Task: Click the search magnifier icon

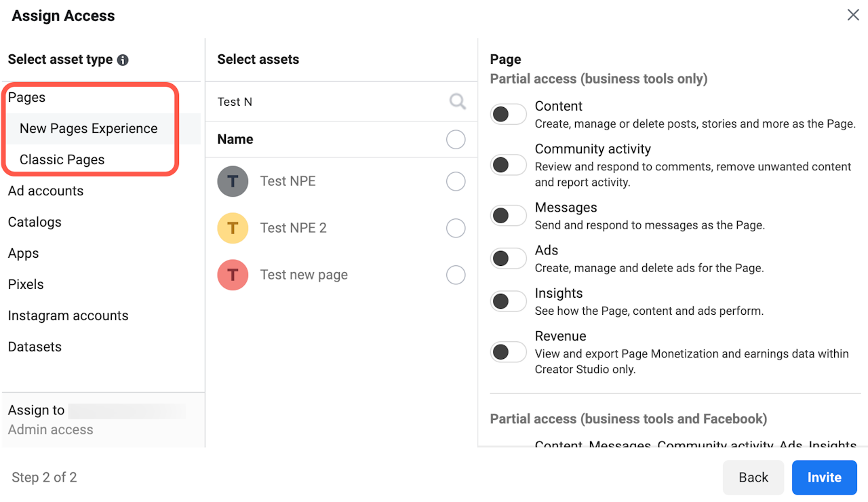Action: click(x=458, y=102)
